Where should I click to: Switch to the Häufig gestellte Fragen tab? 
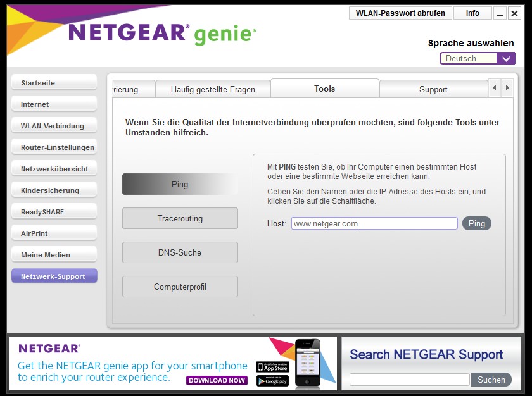point(213,89)
